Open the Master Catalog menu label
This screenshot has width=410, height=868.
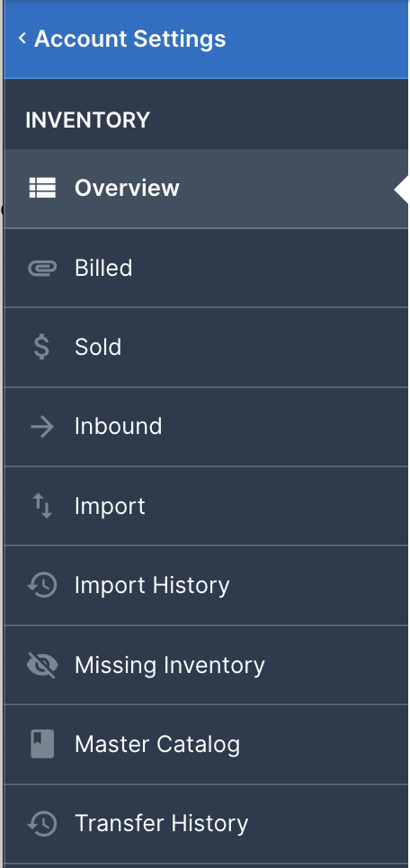(157, 745)
